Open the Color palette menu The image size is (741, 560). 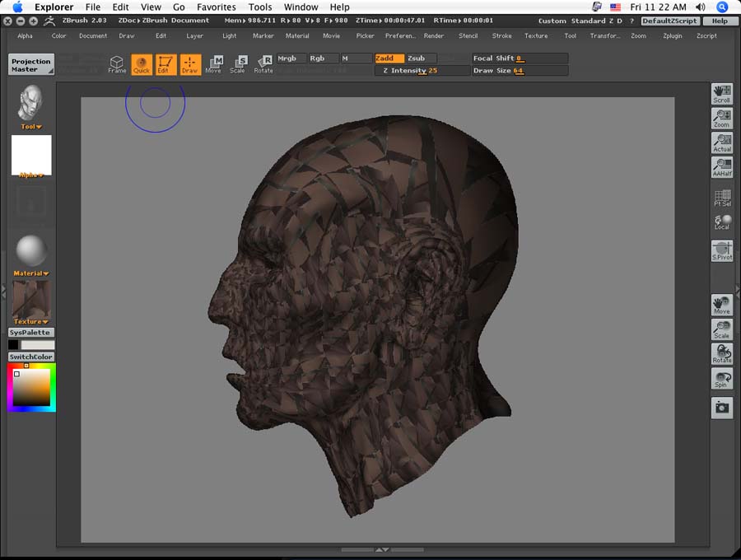(58, 36)
